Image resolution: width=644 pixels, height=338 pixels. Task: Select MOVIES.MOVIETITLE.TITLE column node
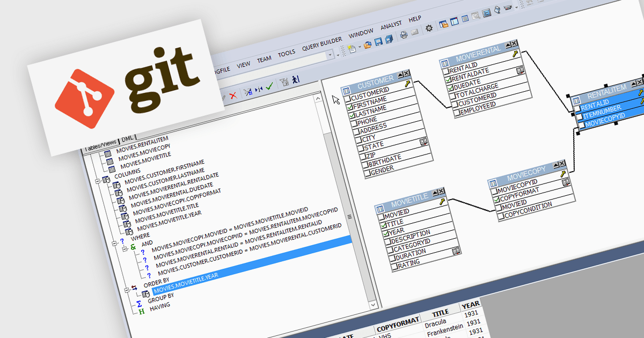coord(166,212)
